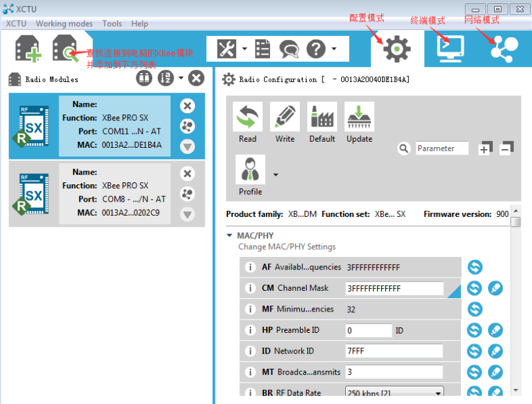Show info for CM Channel Mask
The height and width of the screenshot is (404, 532).
pos(251,288)
